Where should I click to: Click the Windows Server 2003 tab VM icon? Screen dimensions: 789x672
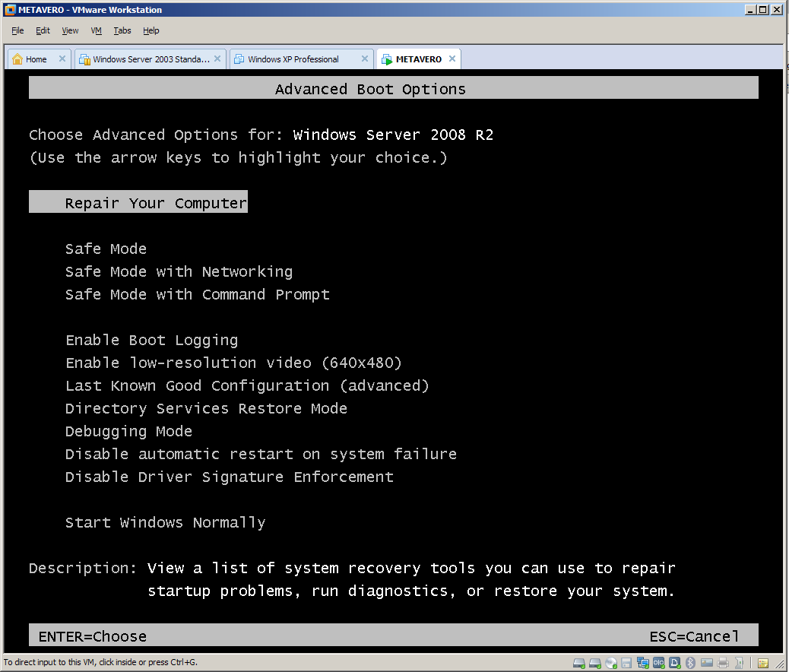pos(84,59)
